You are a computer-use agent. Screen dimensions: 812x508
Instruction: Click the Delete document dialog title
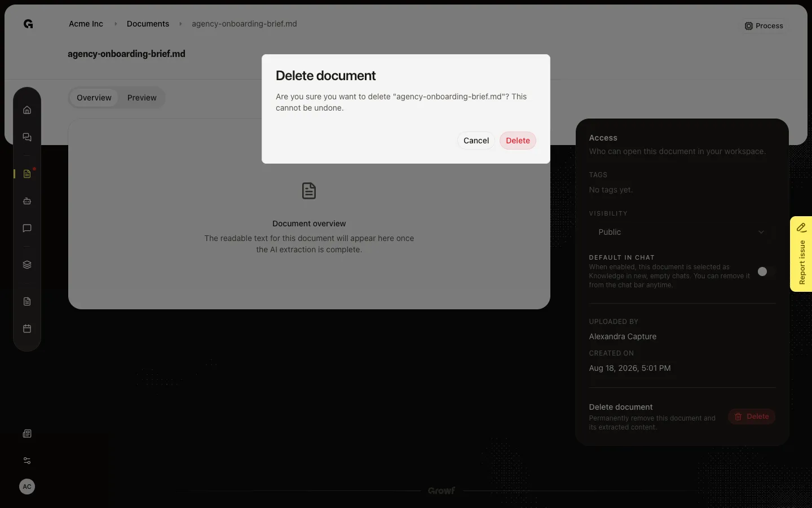[326, 76]
